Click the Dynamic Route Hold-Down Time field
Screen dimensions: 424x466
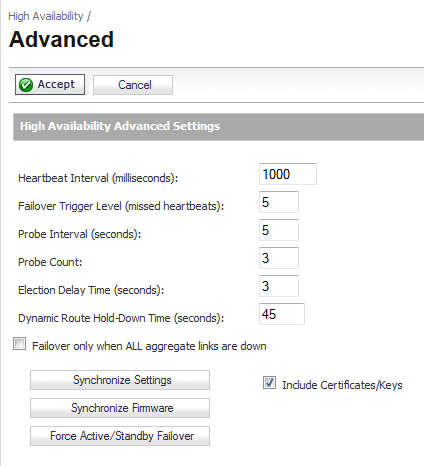[x=282, y=314]
